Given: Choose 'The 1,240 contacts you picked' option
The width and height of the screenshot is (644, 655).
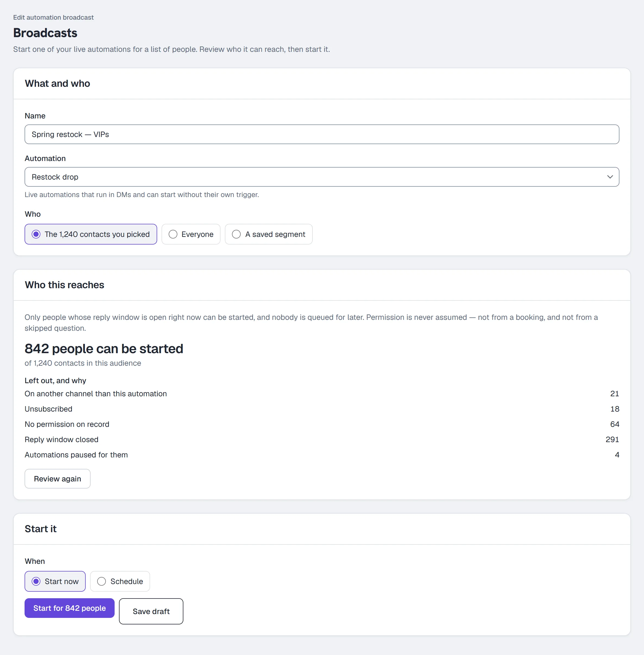Looking at the screenshot, I should pyautogui.click(x=91, y=234).
